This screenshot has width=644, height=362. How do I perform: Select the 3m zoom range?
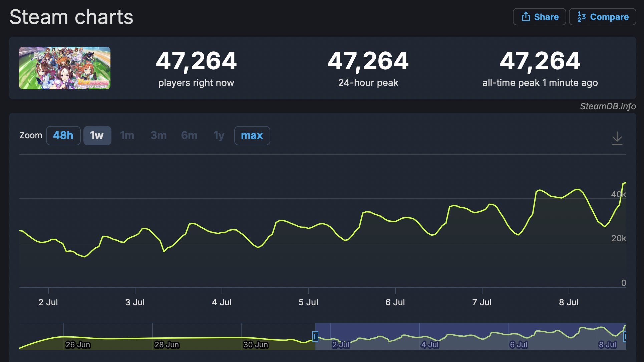[158, 136]
